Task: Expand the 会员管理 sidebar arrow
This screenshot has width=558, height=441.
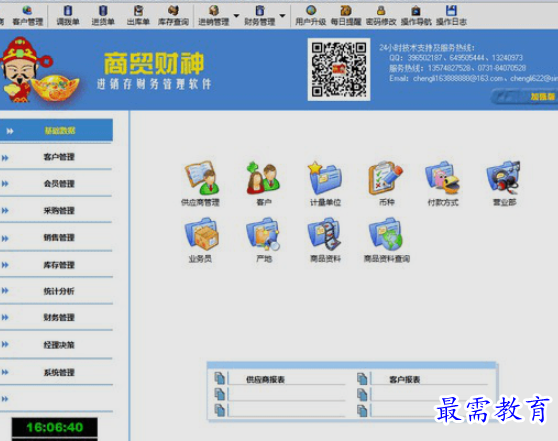Action: 5,184
